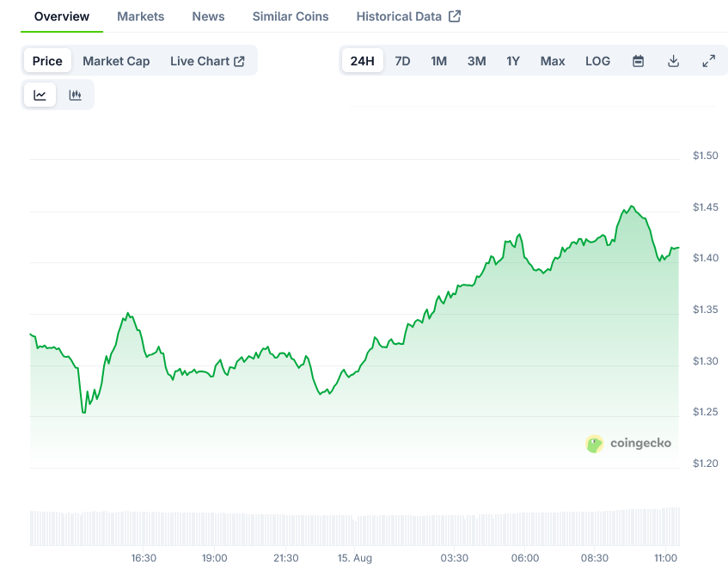Expand the chart to fullscreen
This screenshot has width=728, height=571.
[x=708, y=61]
